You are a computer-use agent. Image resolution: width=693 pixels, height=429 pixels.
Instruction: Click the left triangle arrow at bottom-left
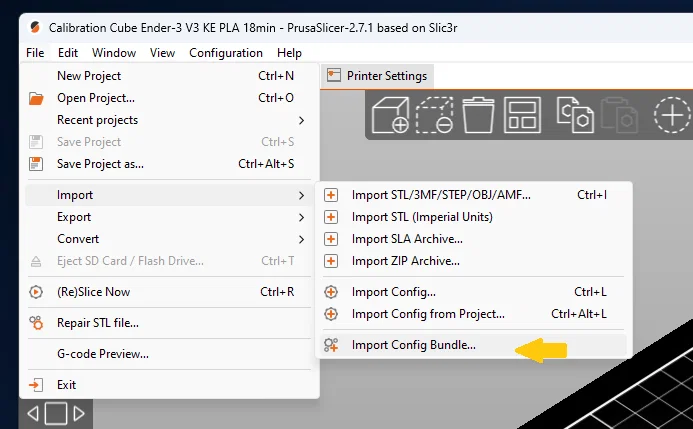point(33,414)
